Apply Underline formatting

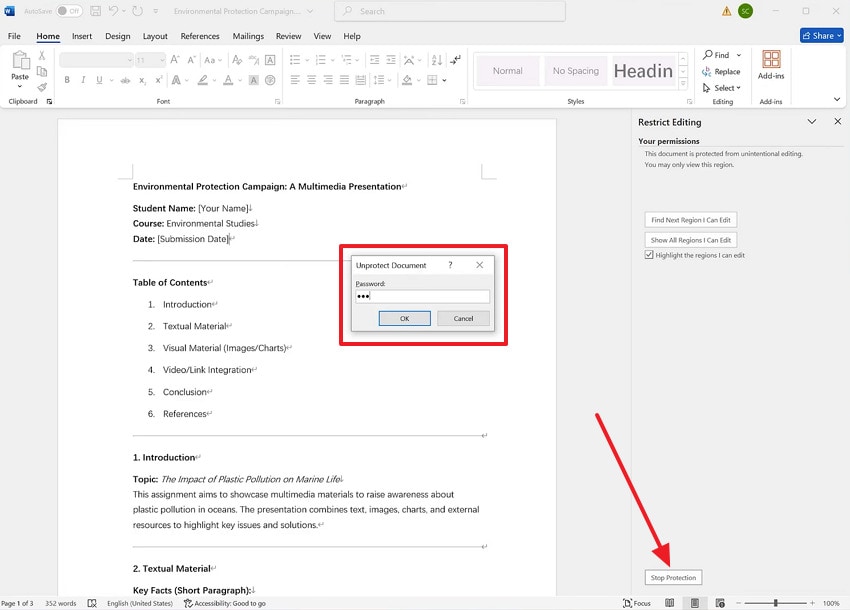tap(99, 80)
